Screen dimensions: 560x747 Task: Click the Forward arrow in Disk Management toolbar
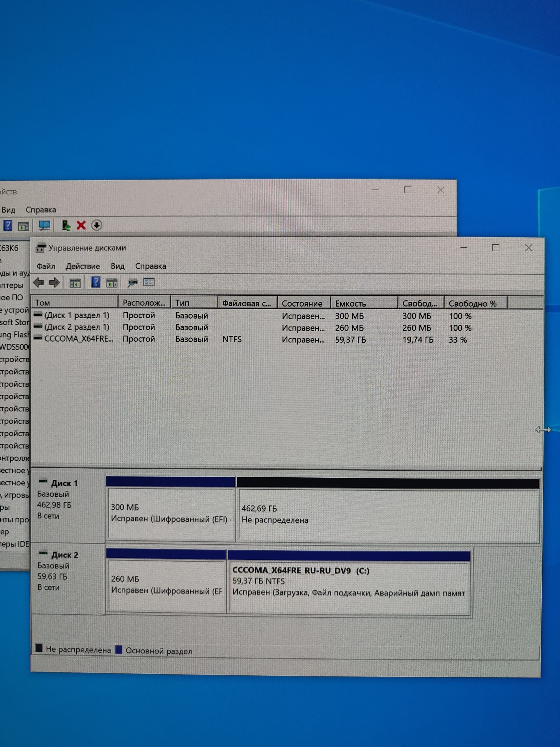click(x=54, y=282)
